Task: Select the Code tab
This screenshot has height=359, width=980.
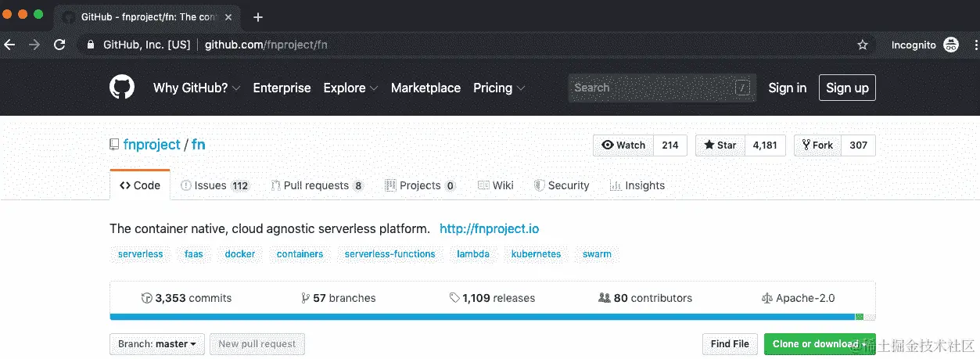Action: (140, 185)
